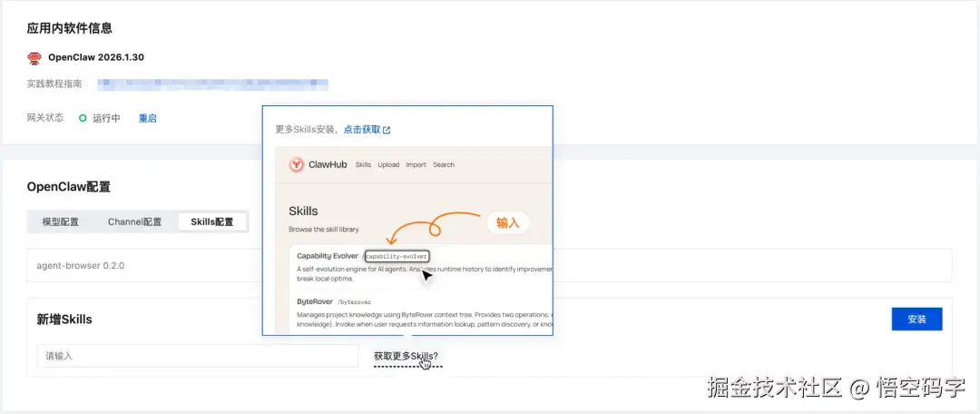
Task: Click the ByteRover skill title
Action: 315,301
